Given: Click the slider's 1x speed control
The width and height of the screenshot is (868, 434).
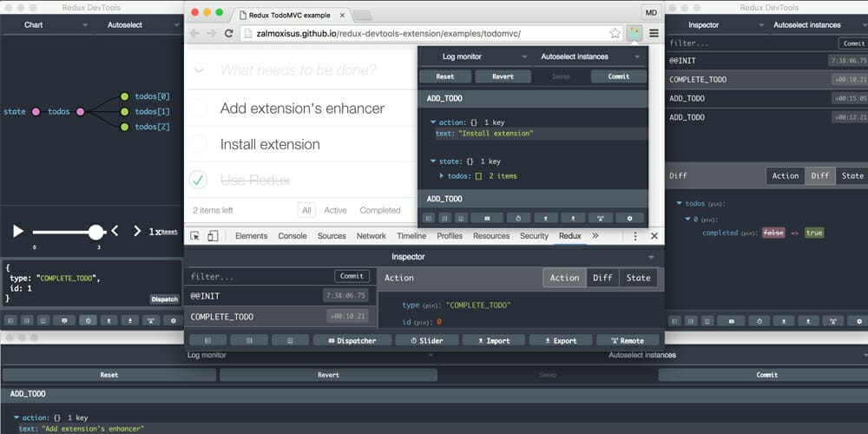Looking at the screenshot, I should click(x=154, y=232).
